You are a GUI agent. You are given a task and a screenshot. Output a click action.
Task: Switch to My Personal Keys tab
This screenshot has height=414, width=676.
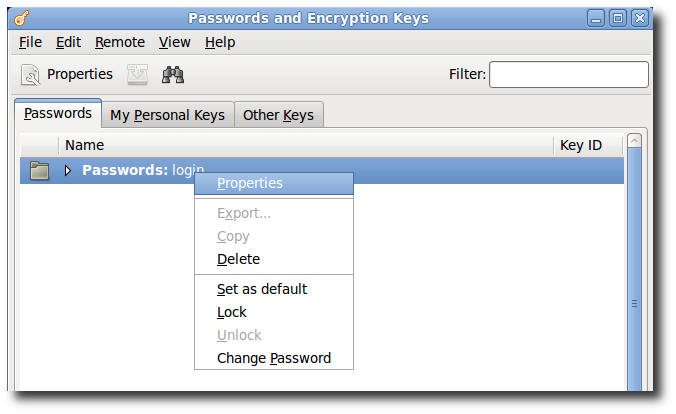click(167, 115)
